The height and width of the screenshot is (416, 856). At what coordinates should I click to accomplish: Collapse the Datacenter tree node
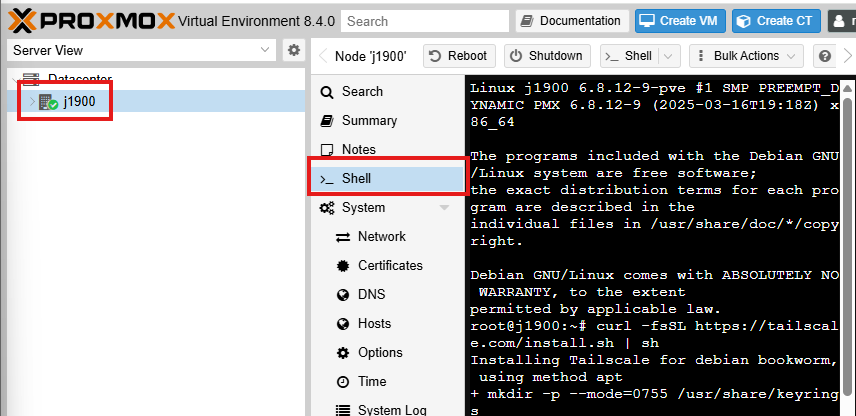point(15,79)
